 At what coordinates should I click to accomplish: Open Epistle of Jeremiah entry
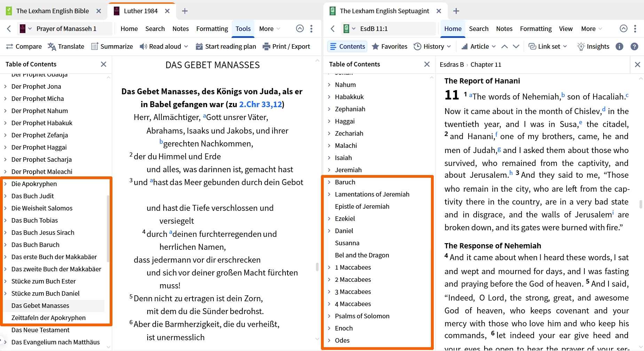(x=362, y=206)
